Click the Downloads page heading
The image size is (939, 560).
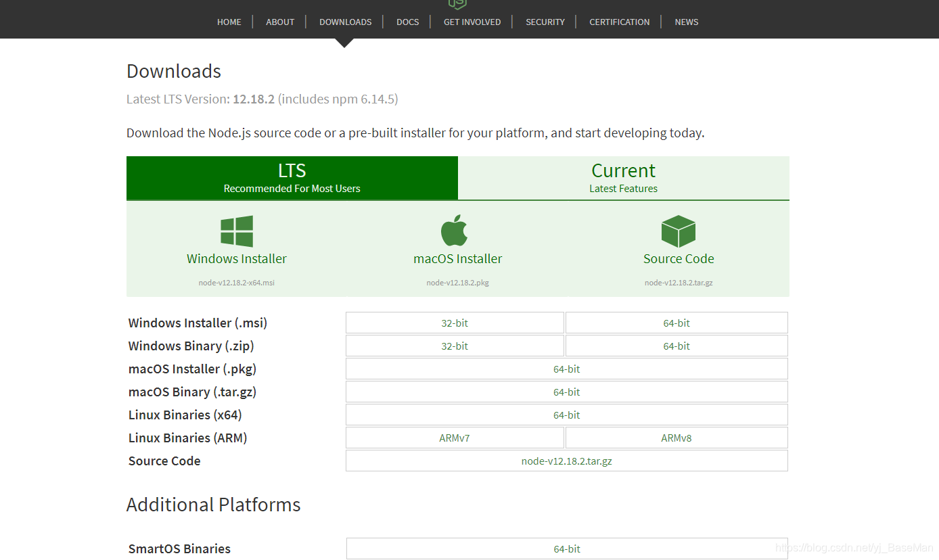(x=174, y=71)
